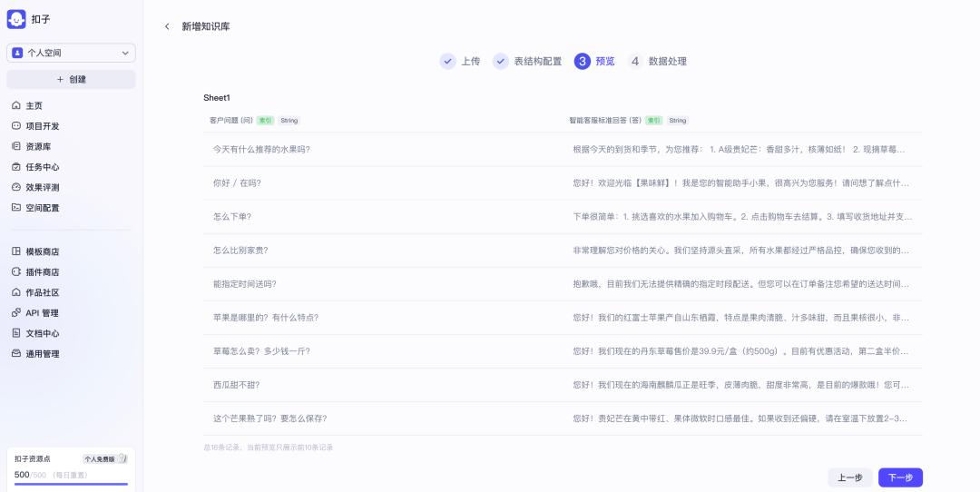Click cell 你好 / 在吗？
980x492 pixels.
pyautogui.click(x=237, y=183)
